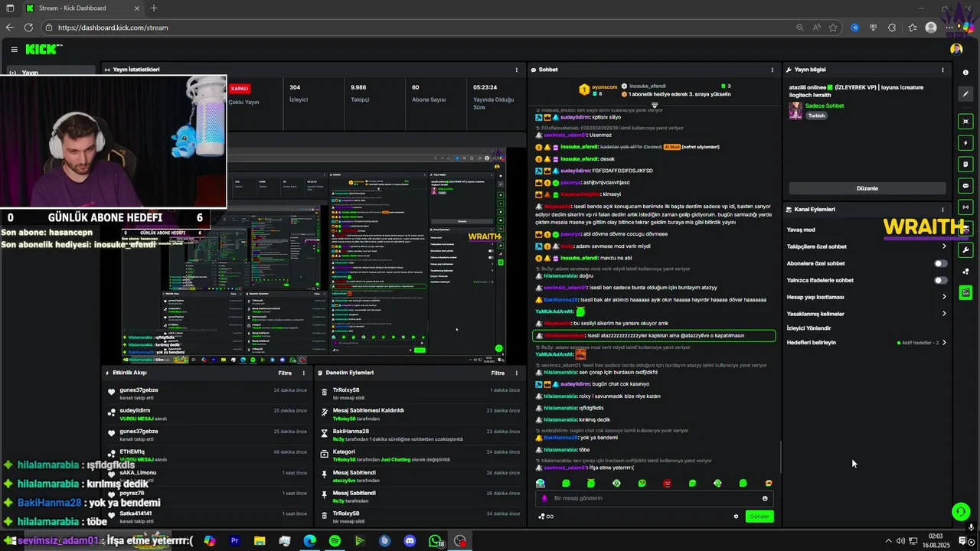Collapse the pinned leaderboard chevron in chat
Viewport: 980px width, 551px height.
655,105
